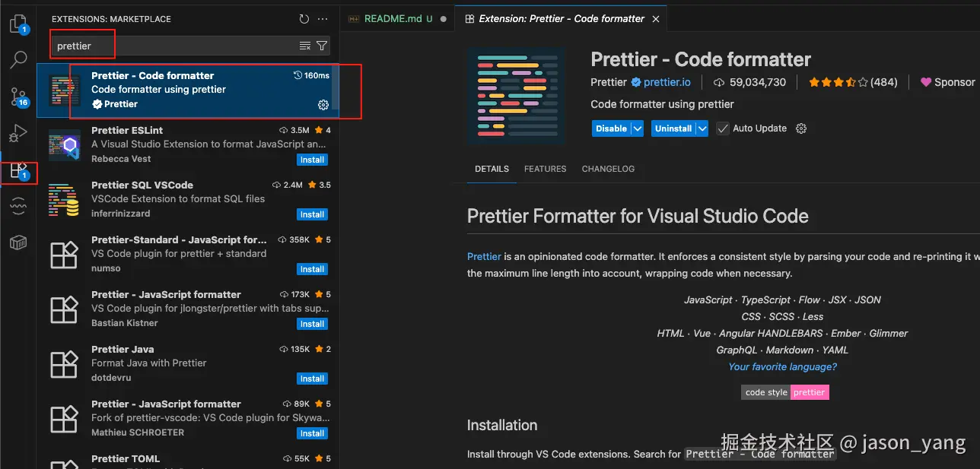980x469 pixels.
Task: Switch to the CHANGELOG tab
Action: click(608, 169)
